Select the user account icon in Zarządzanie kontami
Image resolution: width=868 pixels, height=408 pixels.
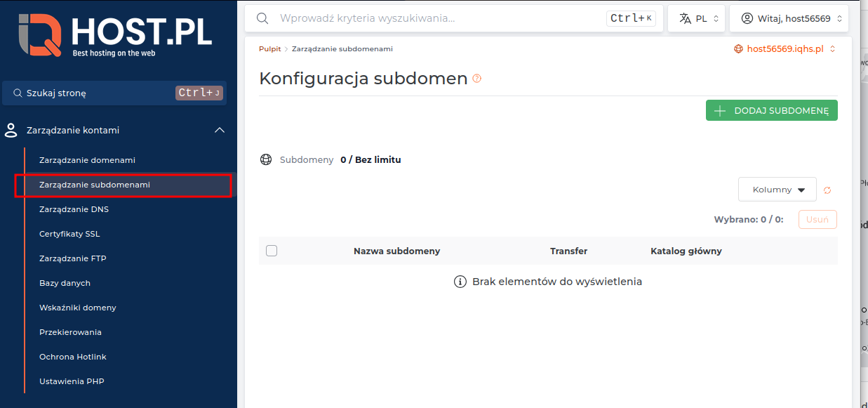point(11,130)
